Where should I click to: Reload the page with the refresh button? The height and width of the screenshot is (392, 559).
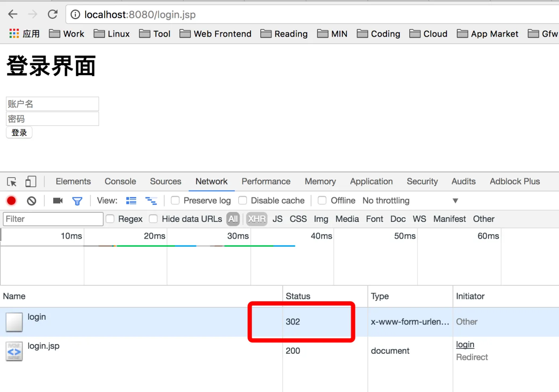click(x=53, y=15)
